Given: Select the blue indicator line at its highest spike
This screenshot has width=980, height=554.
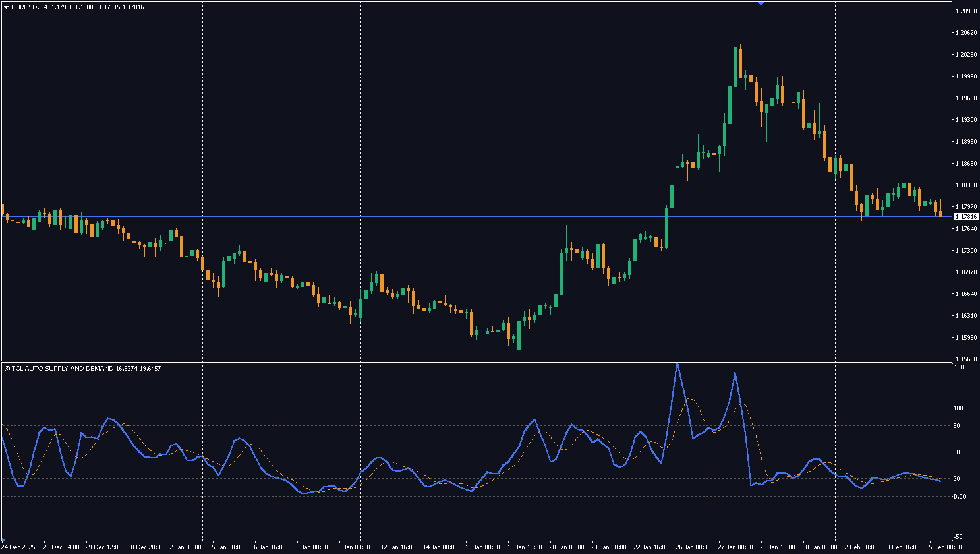Looking at the screenshot, I should [x=677, y=364].
